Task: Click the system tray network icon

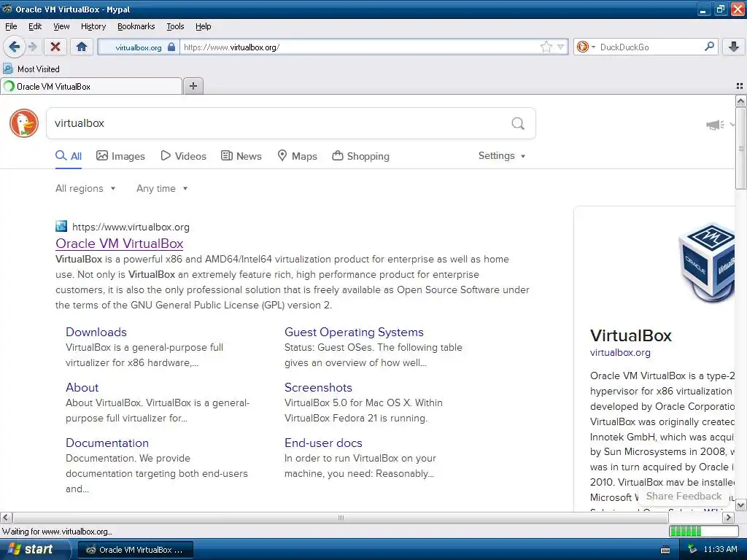Action: click(x=692, y=550)
